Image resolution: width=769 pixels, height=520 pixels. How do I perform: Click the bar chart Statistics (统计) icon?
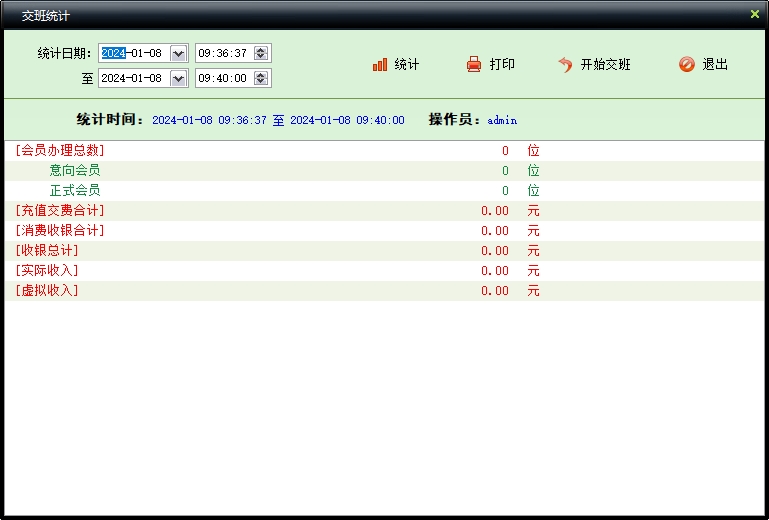[380, 65]
